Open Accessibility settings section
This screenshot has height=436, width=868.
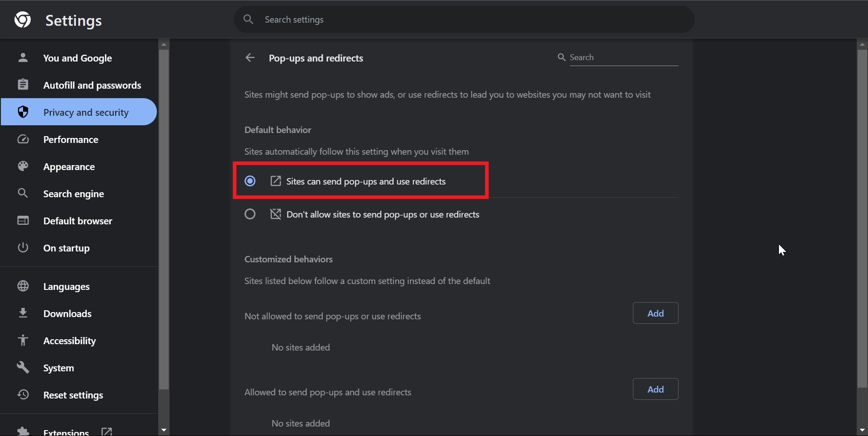[69, 341]
